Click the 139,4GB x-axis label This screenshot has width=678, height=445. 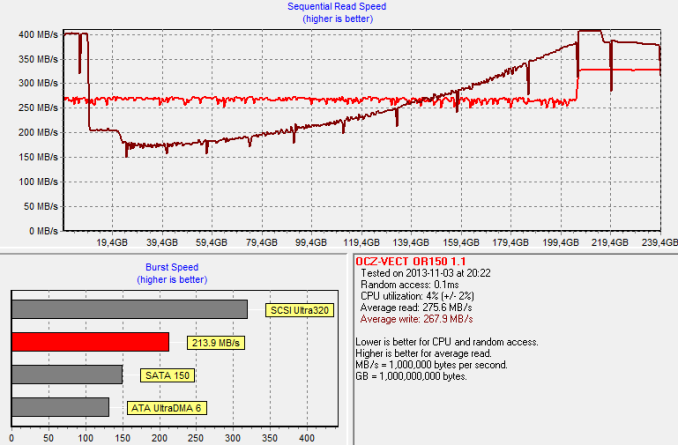(411, 243)
